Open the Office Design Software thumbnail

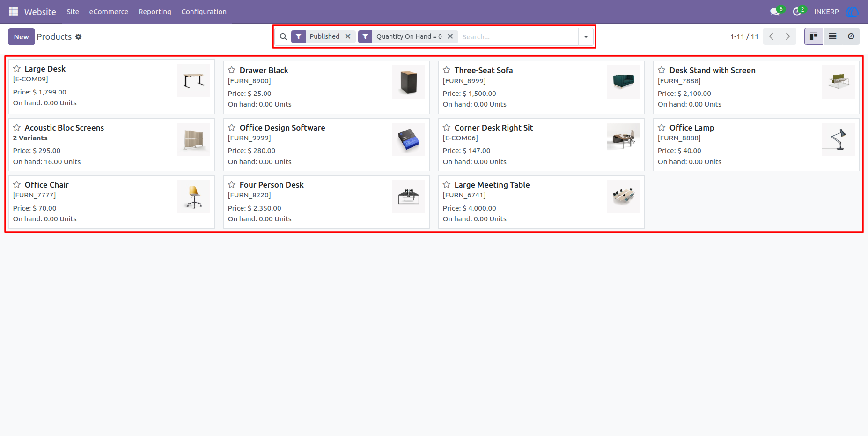tap(409, 139)
